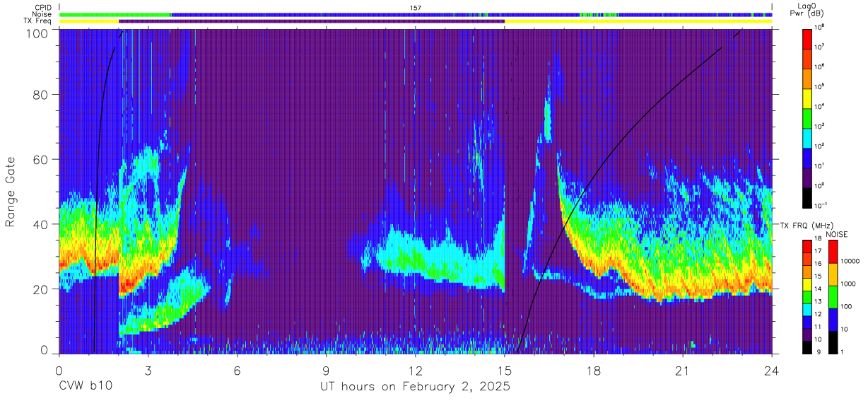The height and width of the screenshot is (401, 868).
Task: Select the UT hours on February 2, 2025 title
Action: [x=416, y=388]
